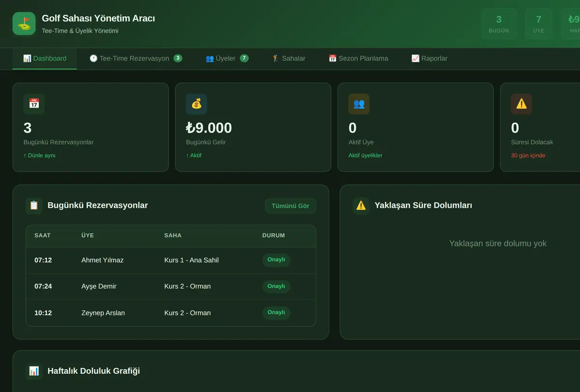
Task: Click the DURUM column header
Action: (274, 235)
